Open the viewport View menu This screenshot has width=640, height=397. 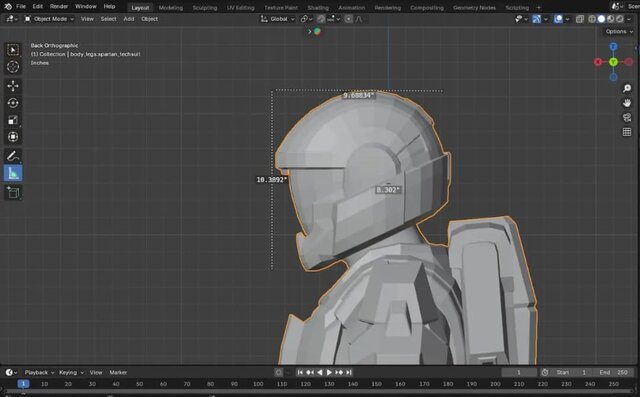pos(87,19)
